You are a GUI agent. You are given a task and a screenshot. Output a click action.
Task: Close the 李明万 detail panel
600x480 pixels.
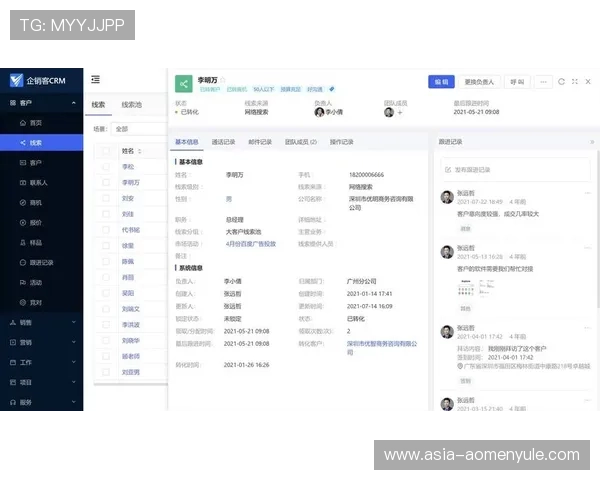(x=588, y=82)
